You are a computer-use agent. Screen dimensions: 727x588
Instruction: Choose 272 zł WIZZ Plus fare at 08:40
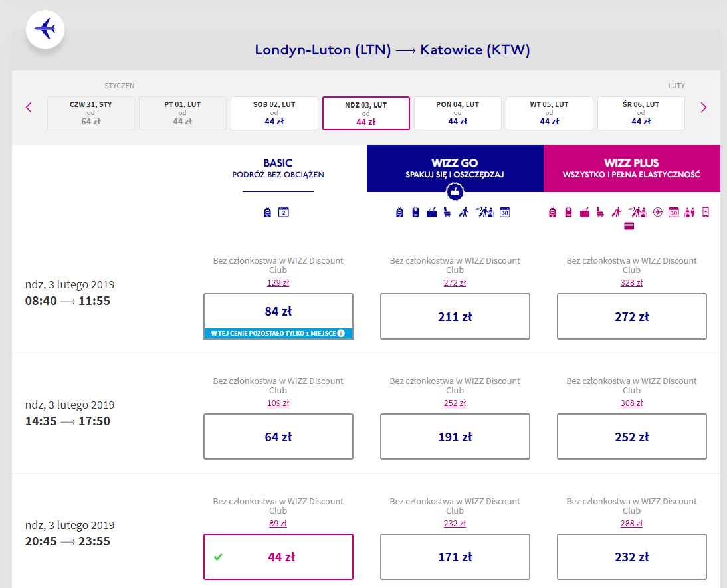[631, 316]
